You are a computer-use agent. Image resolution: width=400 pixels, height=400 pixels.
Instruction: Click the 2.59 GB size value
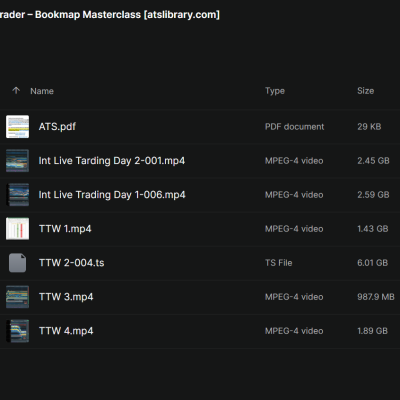(373, 195)
